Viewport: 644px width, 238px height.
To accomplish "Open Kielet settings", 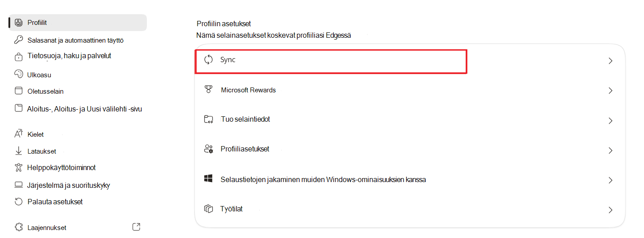I will (36, 134).
